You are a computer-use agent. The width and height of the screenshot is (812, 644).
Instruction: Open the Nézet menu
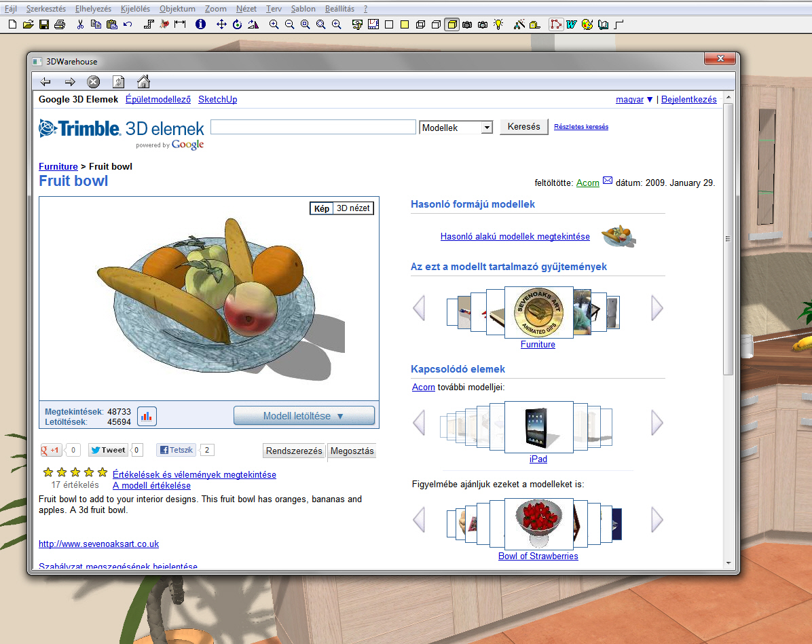[246, 9]
